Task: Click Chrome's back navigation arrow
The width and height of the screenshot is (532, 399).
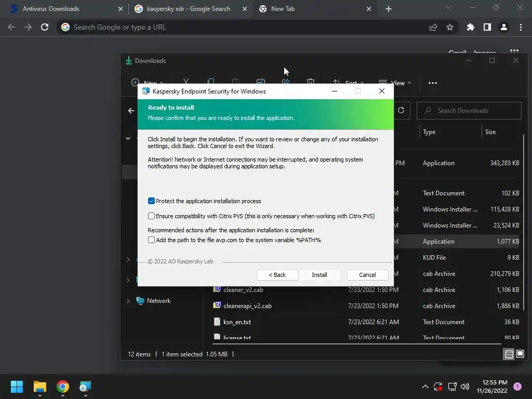Action: coord(11,27)
